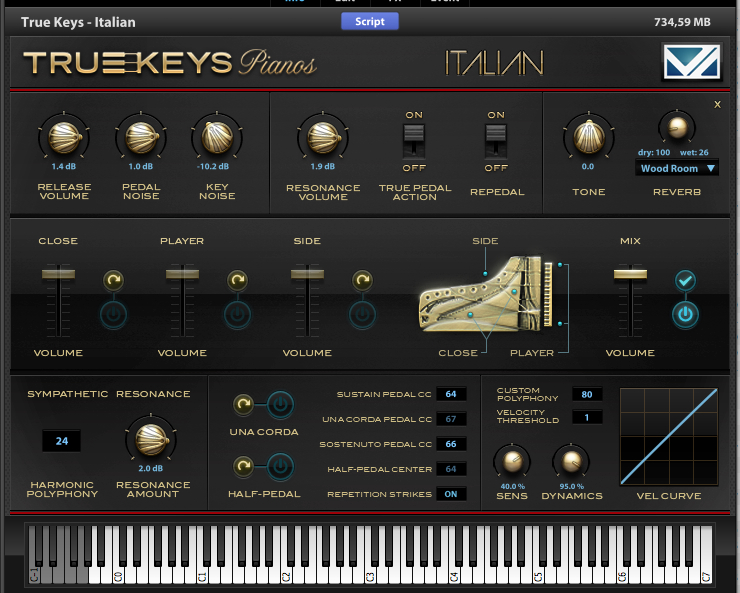Reset the Player mic volume with its arrow icon
Image resolution: width=740 pixels, height=593 pixels.
237,280
